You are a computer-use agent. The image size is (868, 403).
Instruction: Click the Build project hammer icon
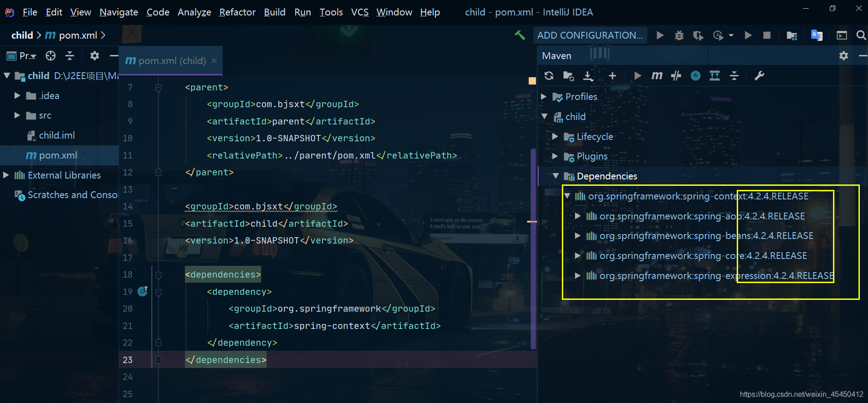coord(520,35)
